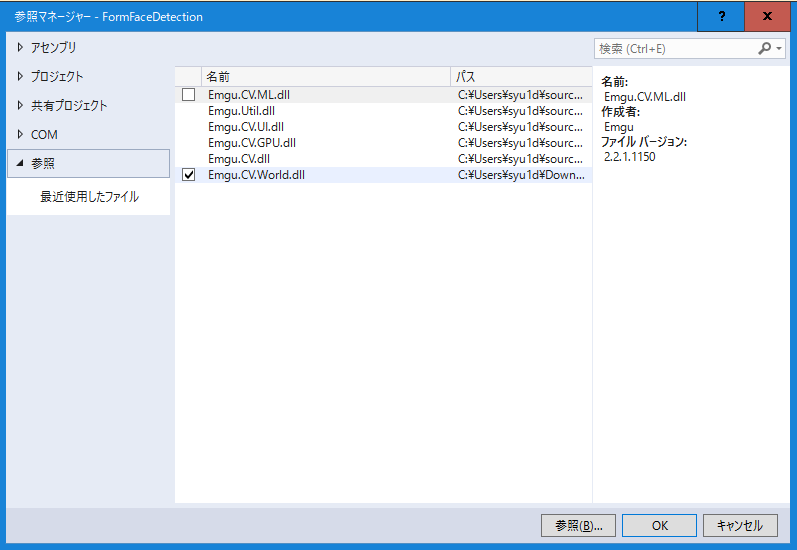Close the 参照マネージャー dialog
The height and width of the screenshot is (550, 797).
tap(767, 16)
